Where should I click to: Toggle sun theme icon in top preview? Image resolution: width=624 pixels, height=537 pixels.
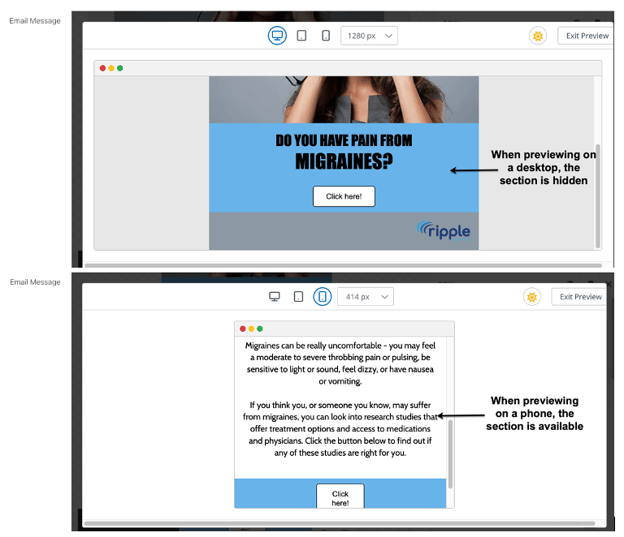coord(538,36)
